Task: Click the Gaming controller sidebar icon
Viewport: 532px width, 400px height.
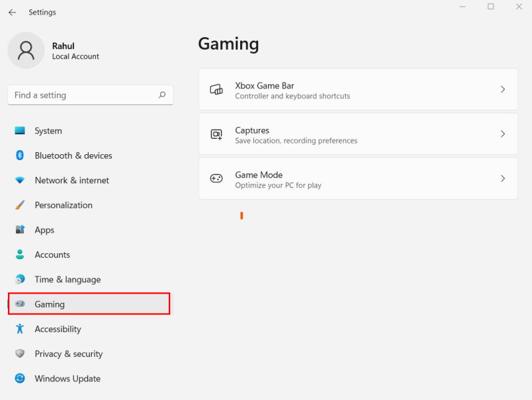Action: coord(20,304)
